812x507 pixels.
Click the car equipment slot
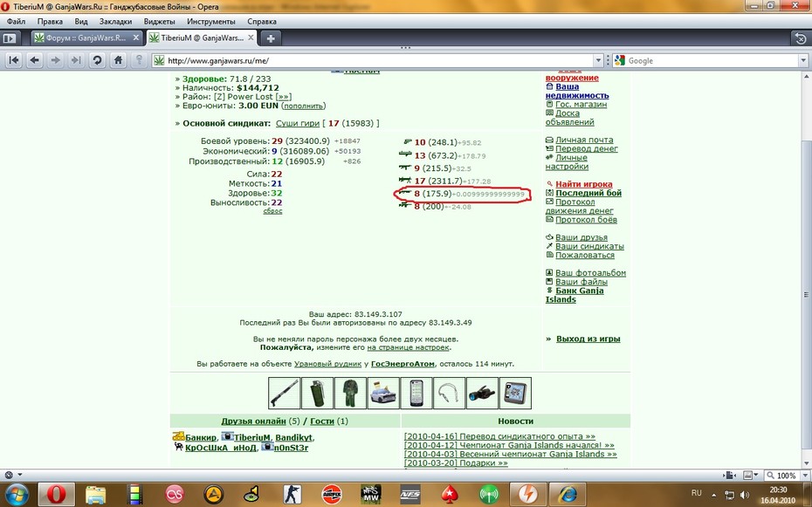[383, 394]
